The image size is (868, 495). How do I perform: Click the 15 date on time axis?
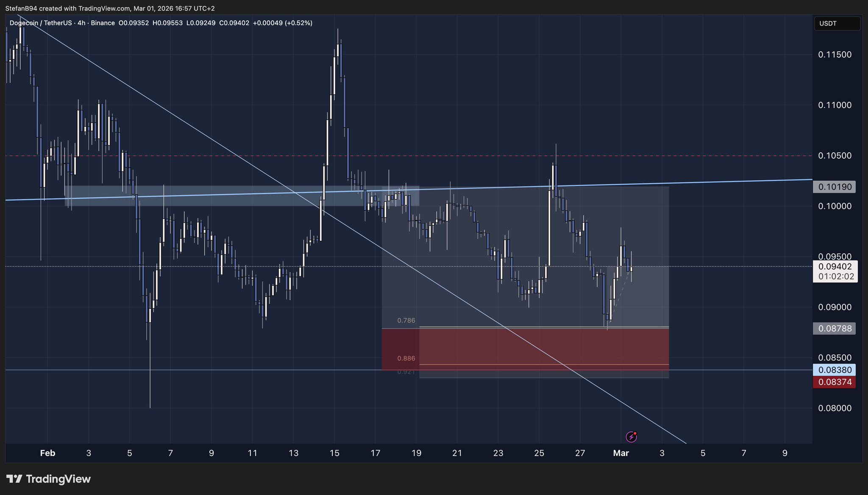pyautogui.click(x=334, y=453)
